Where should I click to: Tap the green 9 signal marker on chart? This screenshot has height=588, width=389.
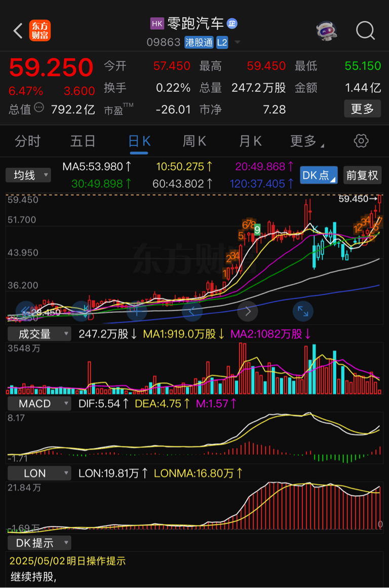click(257, 229)
